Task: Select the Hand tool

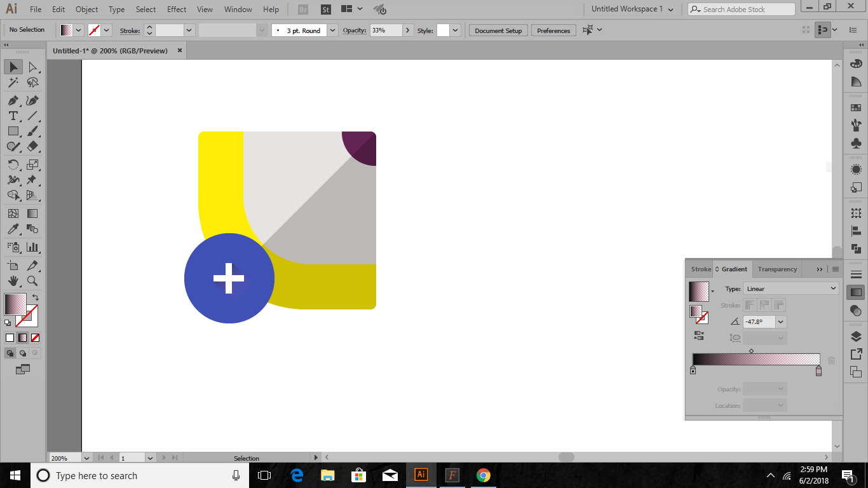Action: pos(13,281)
